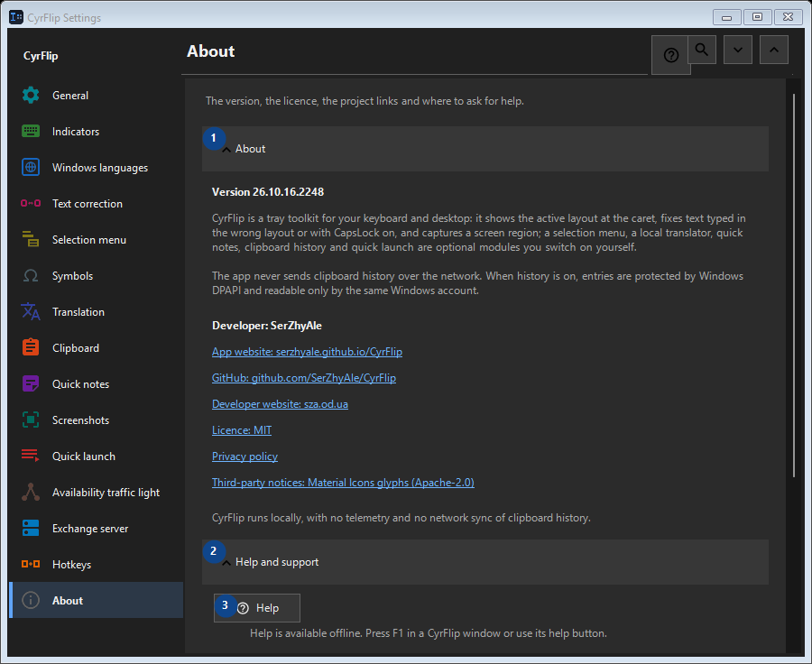The image size is (812, 664).
Task: Collapse the About section header
Action: (x=485, y=149)
